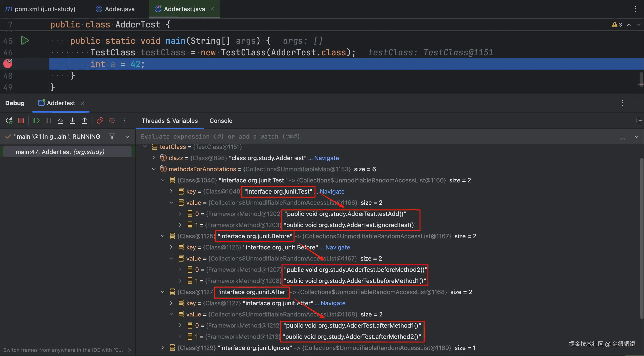
Task: Click Navigate link beside clazz
Action: click(326, 158)
